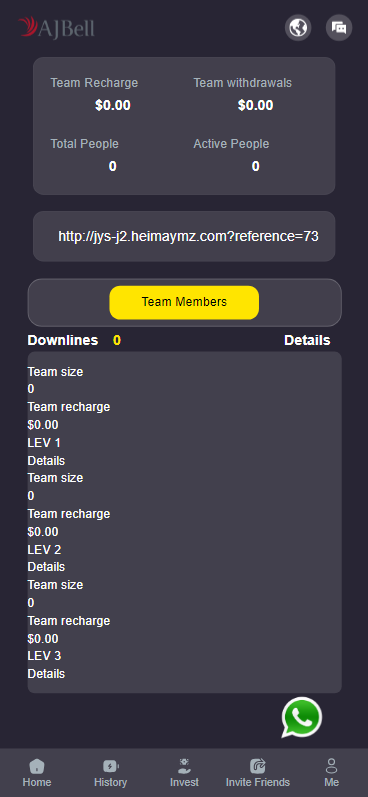The height and width of the screenshot is (797, 368).
Task: Click the Downlines count label
Action: coord(117,341)
